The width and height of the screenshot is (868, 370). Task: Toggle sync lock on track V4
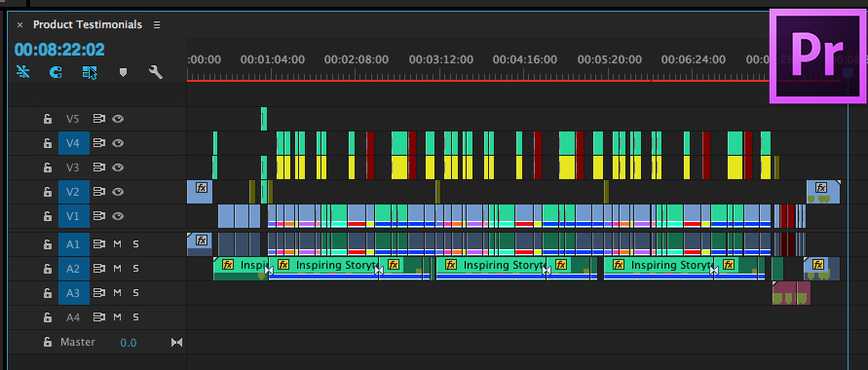click(x=99, y=143)
